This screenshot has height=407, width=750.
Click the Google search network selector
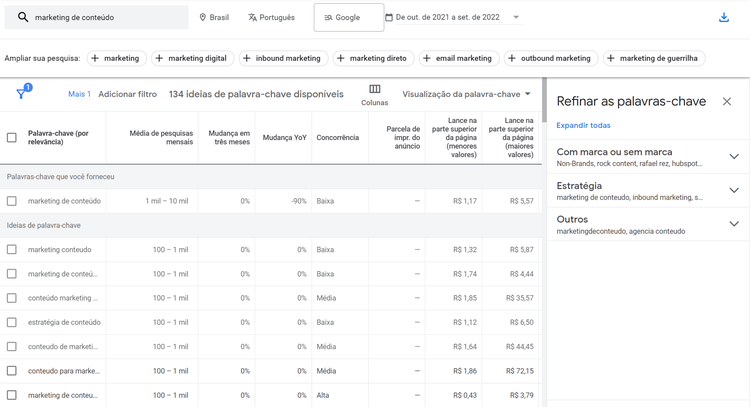349,17
